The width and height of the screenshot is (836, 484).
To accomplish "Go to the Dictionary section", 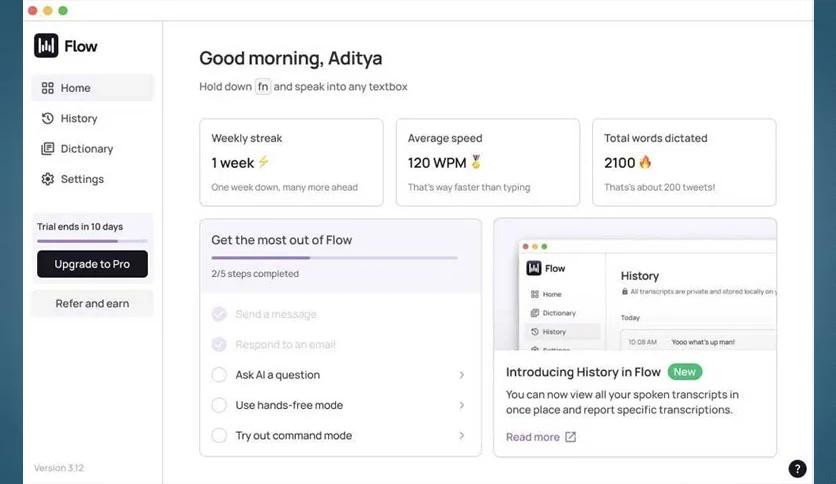I will 86,149.
